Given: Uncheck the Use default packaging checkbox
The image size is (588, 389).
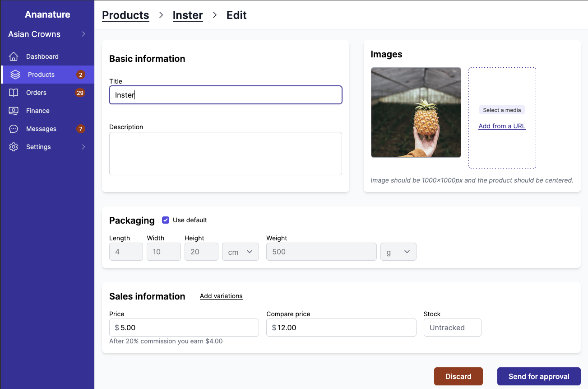Looking at the screenshot, I should [x=166, y=220].
